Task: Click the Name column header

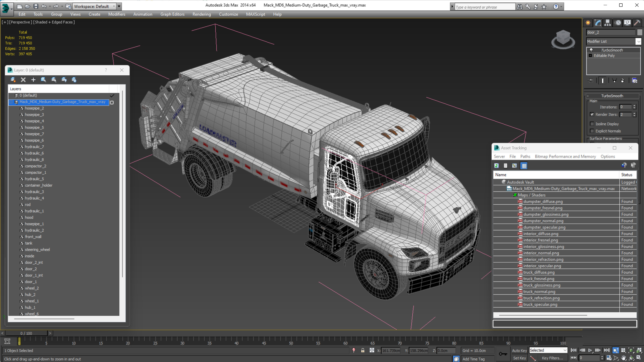Action: click(556, 175)
